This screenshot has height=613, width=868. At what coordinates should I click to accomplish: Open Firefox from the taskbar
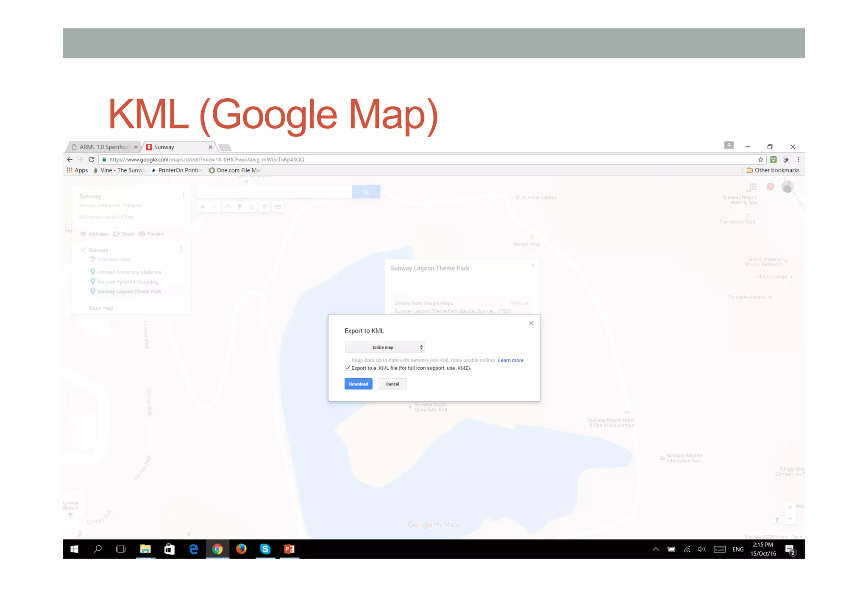pyautogui.click(x=241, y=549)
